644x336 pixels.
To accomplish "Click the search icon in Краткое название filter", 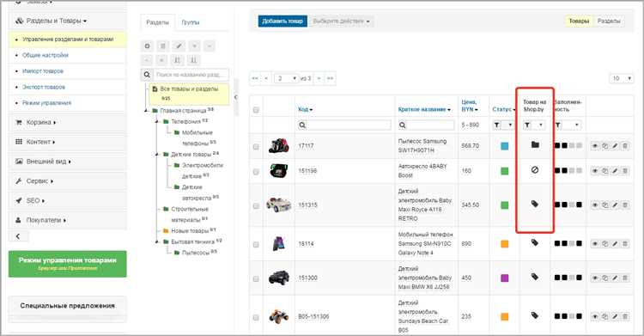I will point(403,125).
